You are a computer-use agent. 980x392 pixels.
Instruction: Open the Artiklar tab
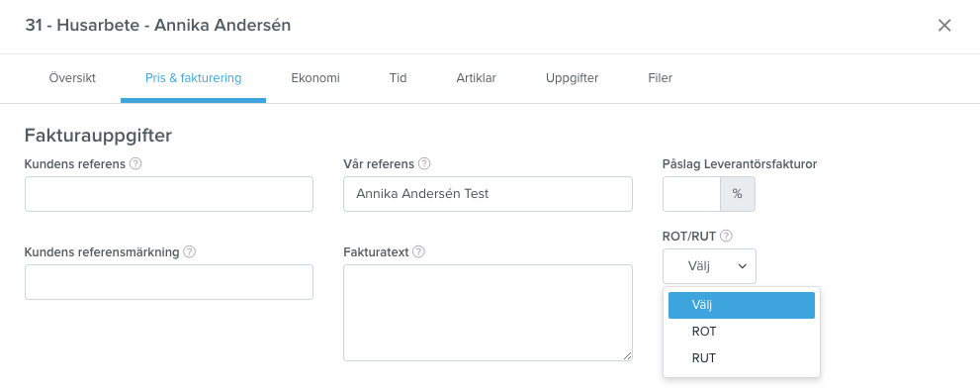click(477, 78)
